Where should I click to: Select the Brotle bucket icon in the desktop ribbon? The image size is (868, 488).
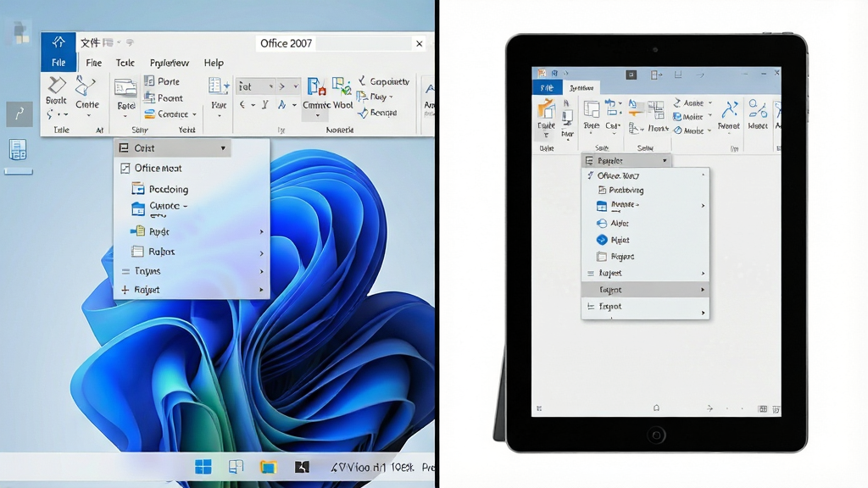[x=56, y=86]
